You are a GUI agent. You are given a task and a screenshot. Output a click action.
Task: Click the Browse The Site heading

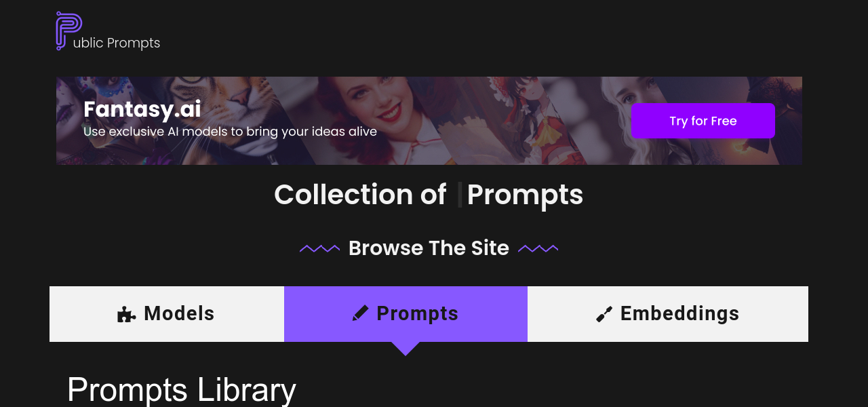[429, 248]
